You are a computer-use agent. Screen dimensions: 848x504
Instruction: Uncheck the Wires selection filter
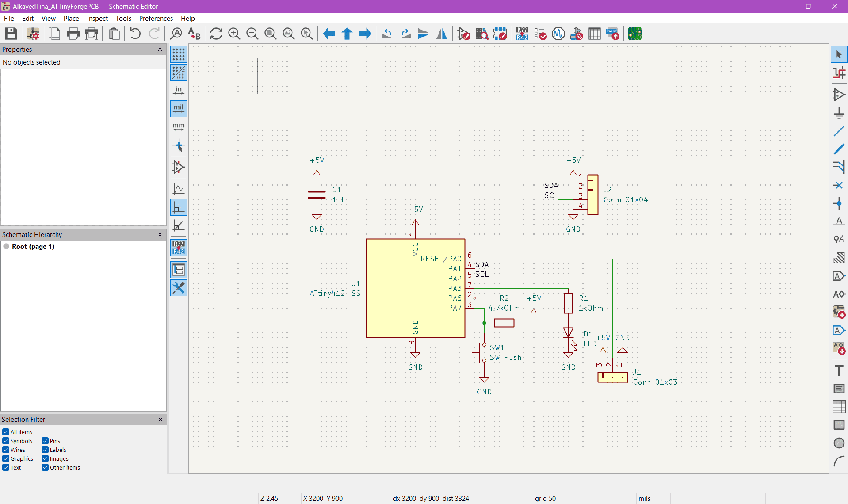(6, 450)
